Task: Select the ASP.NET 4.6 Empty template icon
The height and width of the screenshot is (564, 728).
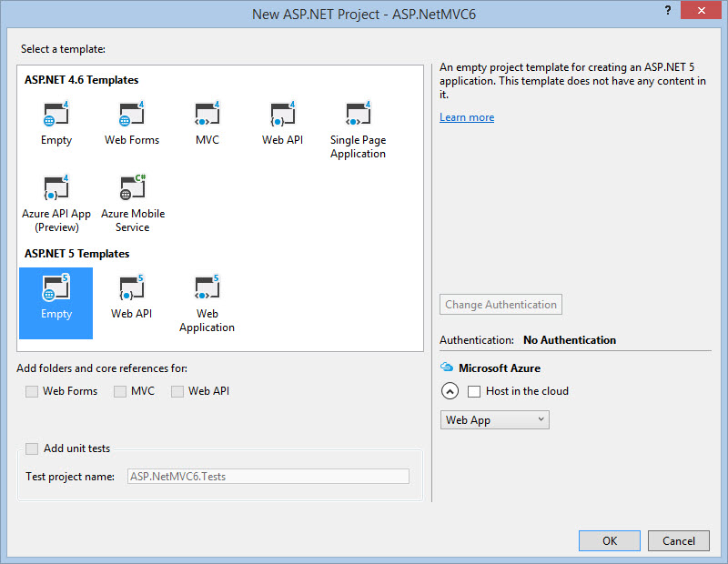Action: 56,114
